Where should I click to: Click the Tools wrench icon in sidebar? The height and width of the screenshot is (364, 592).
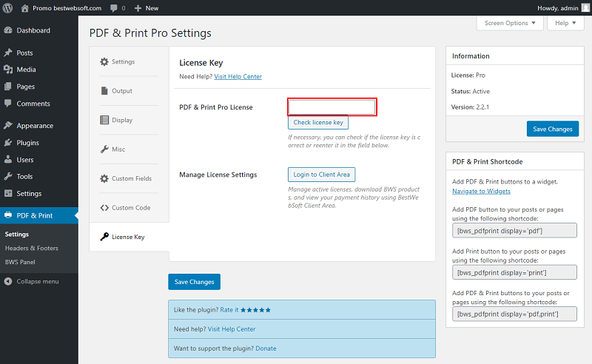click(8, 176)
